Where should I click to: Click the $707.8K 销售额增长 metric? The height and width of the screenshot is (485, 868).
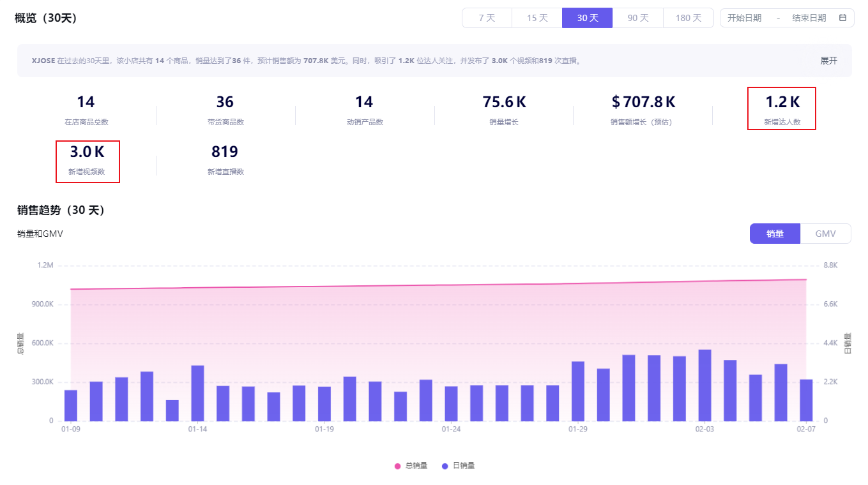click(x=643, y=108)
